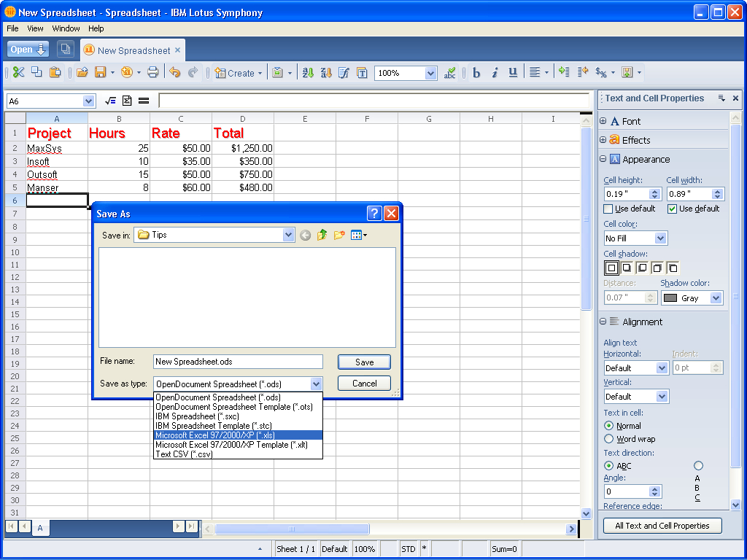Toggle bold formatting button

click(476, 72)
